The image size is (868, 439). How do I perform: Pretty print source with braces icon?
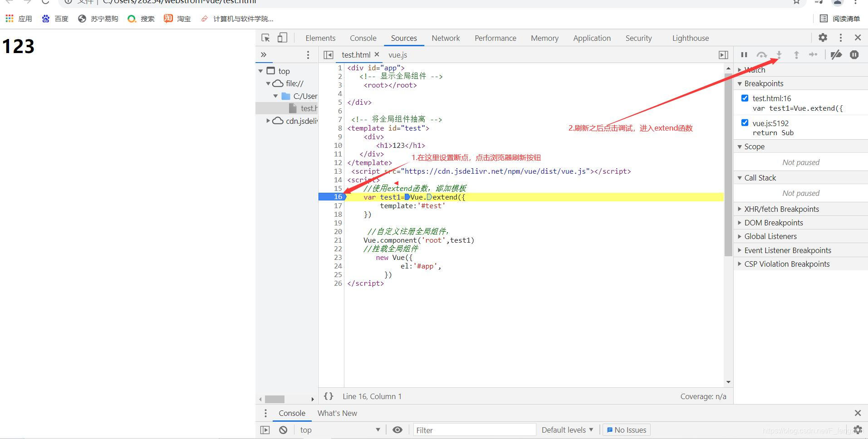click(x=329, y=396)
